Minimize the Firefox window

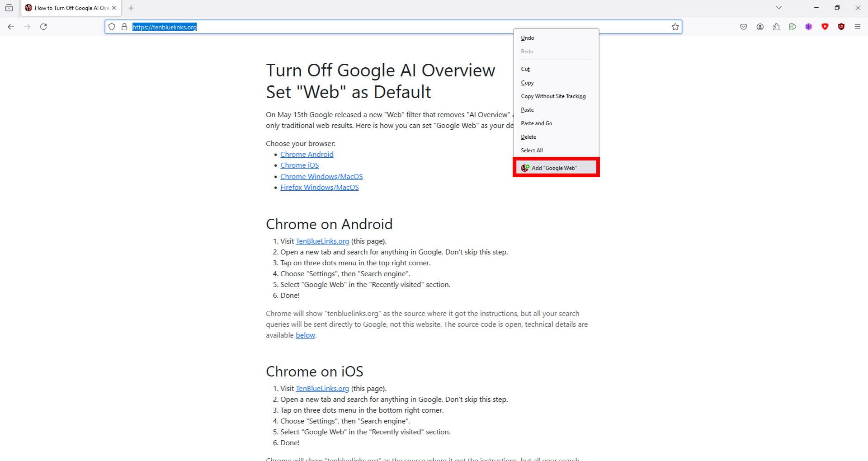pos(816,8)
